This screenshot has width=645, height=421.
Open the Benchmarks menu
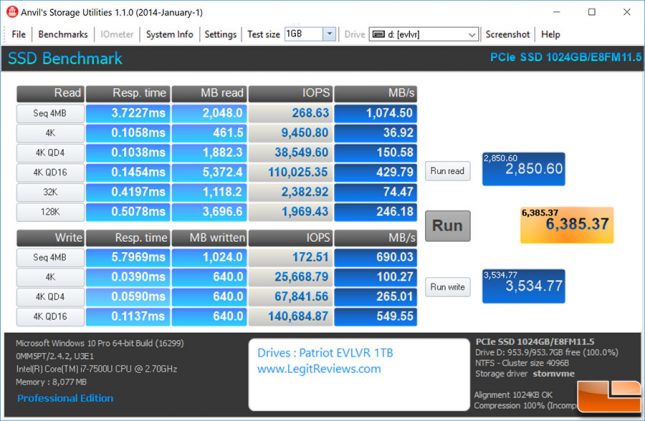[x=63, y=34]
